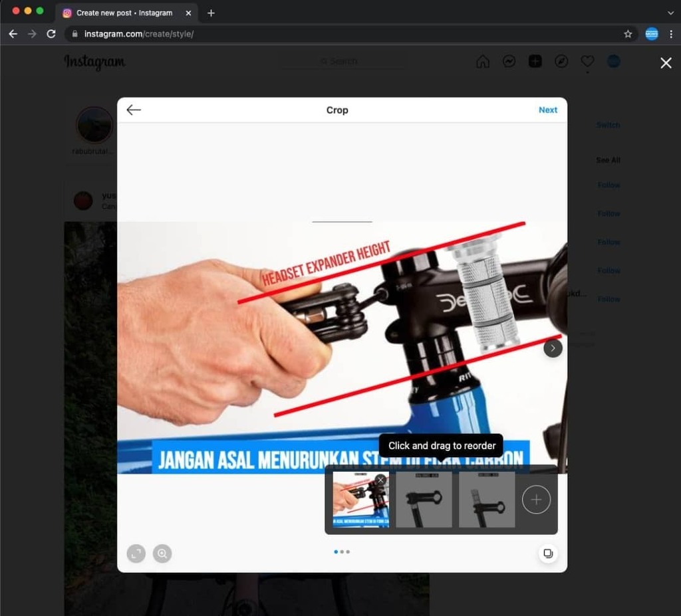
Task: Remove the first image using its X
Action: tap(380, 479)
